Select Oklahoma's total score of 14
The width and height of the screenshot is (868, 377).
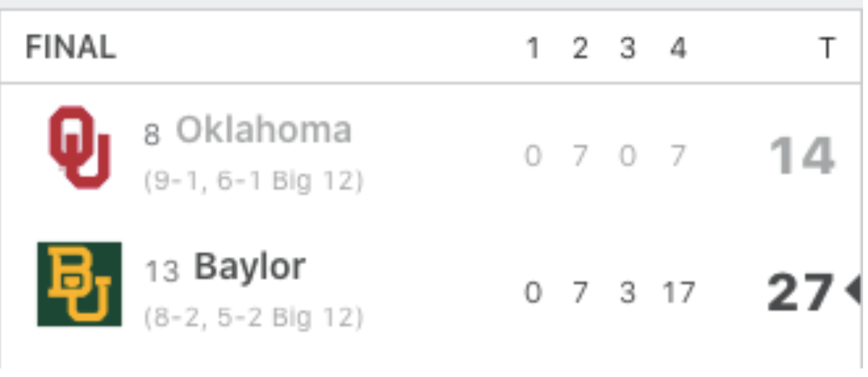(802, 156)
